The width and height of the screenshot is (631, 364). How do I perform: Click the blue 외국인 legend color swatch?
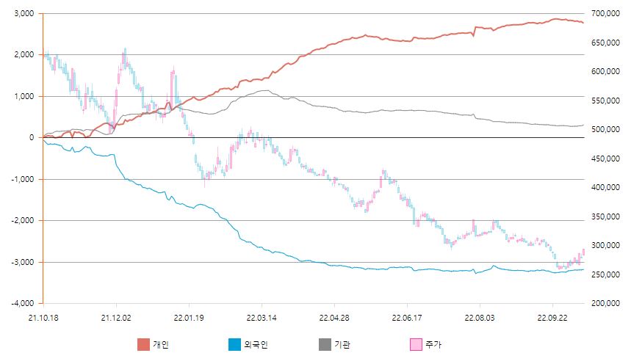click(x=234, y=344)
